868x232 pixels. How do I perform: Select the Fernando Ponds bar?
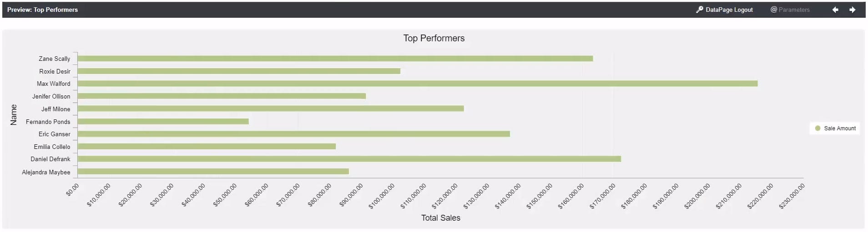tap(163, 122)
